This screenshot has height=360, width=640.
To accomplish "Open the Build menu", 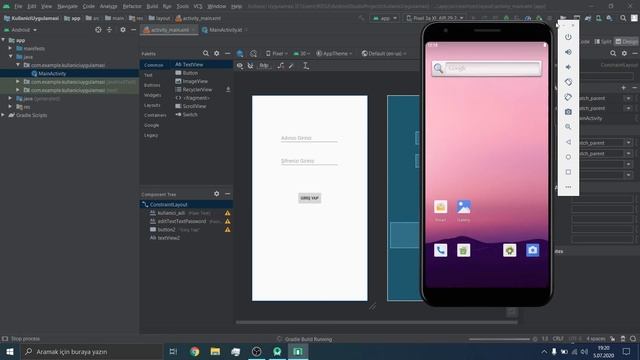I will (152, 6).
